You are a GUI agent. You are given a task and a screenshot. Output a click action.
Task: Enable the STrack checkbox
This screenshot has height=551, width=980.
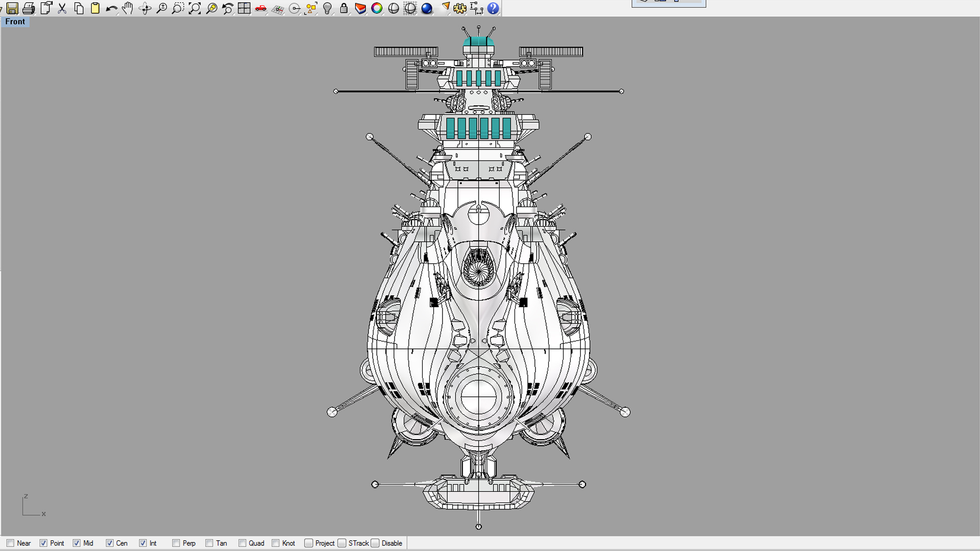342,543
